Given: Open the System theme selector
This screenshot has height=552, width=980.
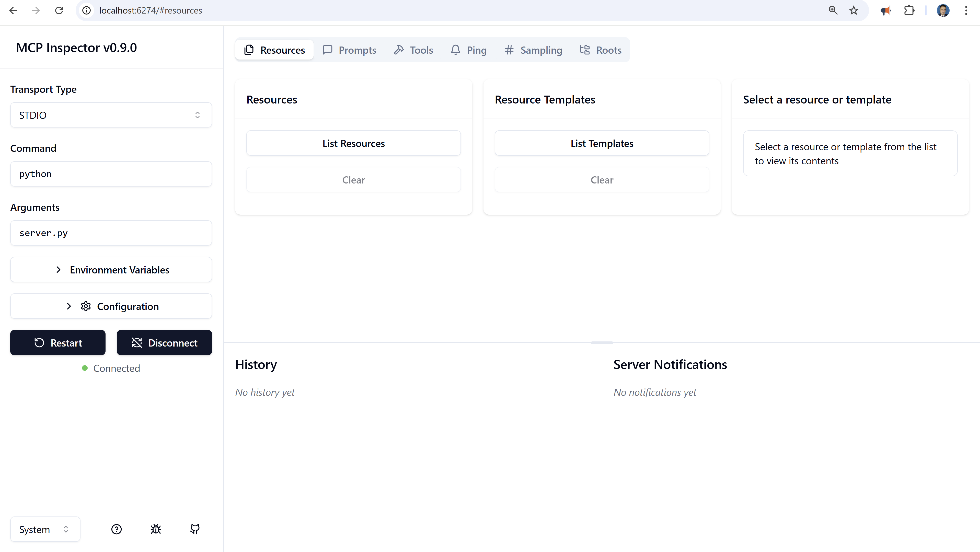Looking at the screenshot, I should coord(45,529).
